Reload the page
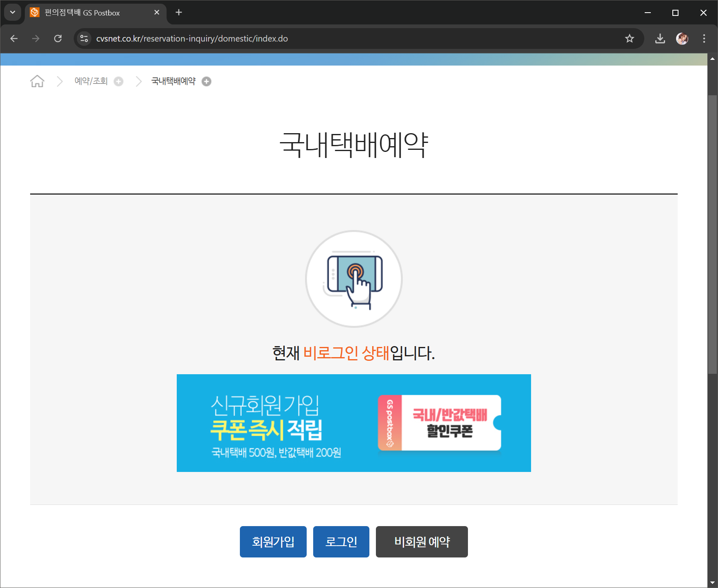 [58, 39]
